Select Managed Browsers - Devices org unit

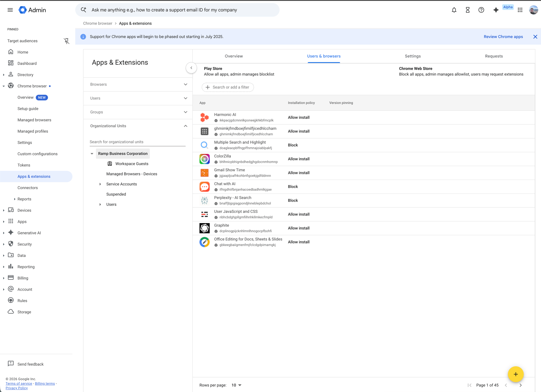(132, 174)
